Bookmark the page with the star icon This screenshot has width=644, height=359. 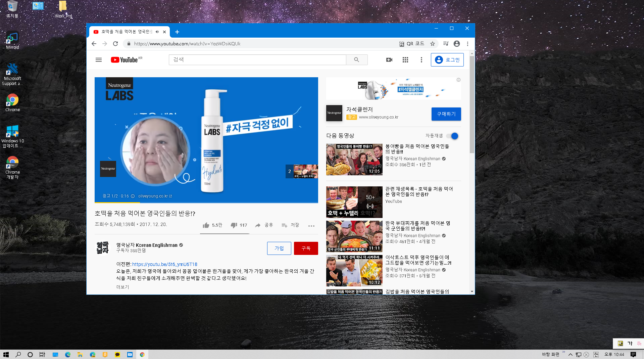tap(433, 43)
